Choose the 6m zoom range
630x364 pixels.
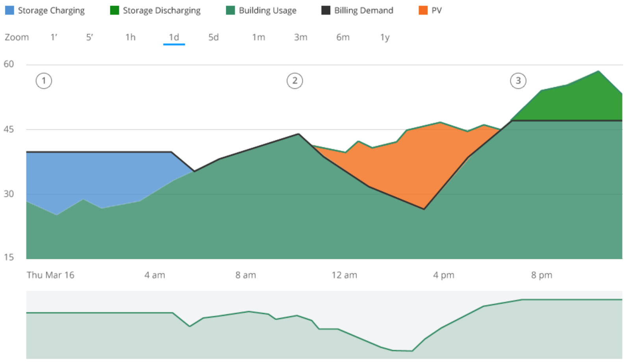click(343, 37)
